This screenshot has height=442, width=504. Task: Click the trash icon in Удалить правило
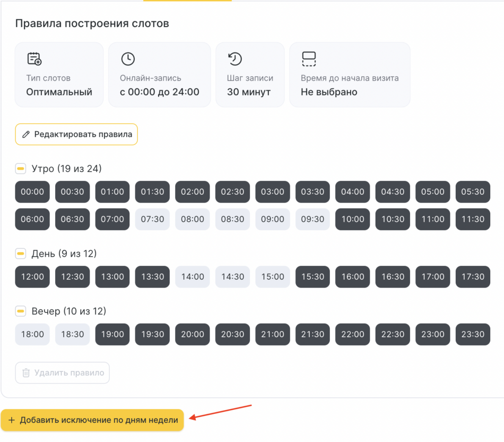coord(26,373)
